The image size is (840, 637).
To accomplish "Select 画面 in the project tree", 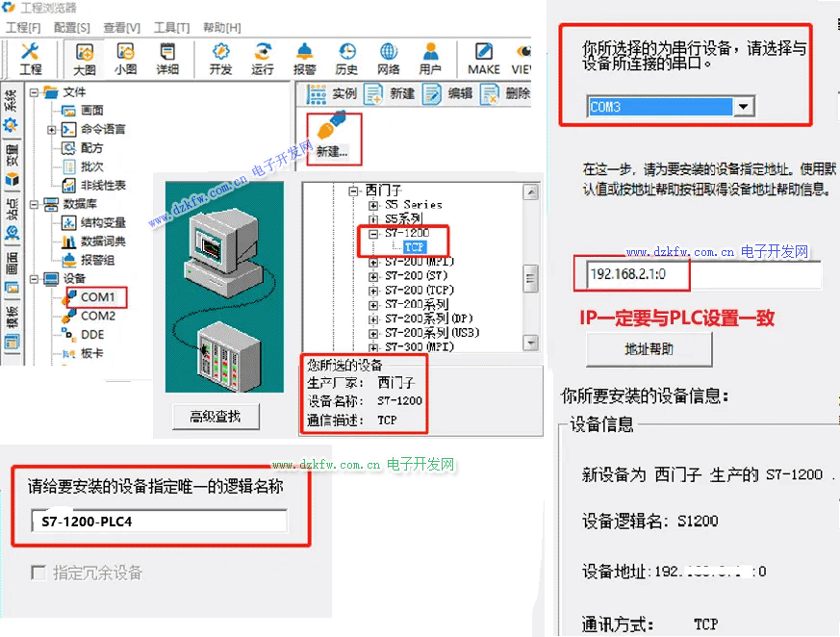I will (x=91, y=111).
